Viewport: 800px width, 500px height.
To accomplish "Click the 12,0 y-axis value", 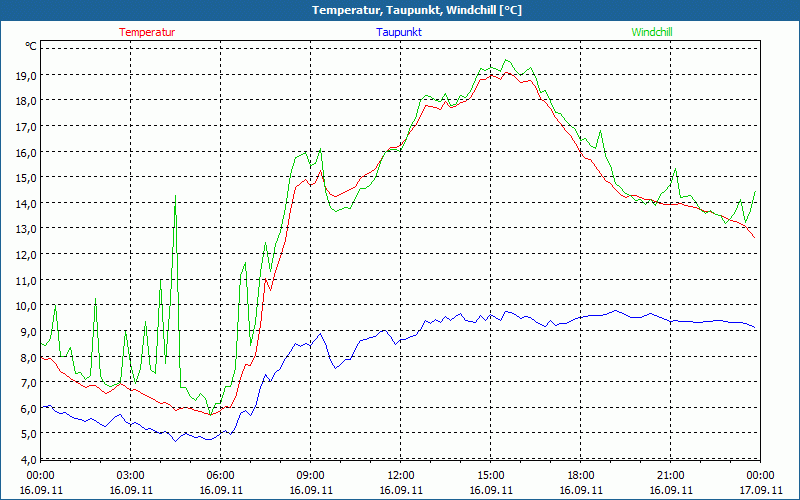I will (26, 255).
